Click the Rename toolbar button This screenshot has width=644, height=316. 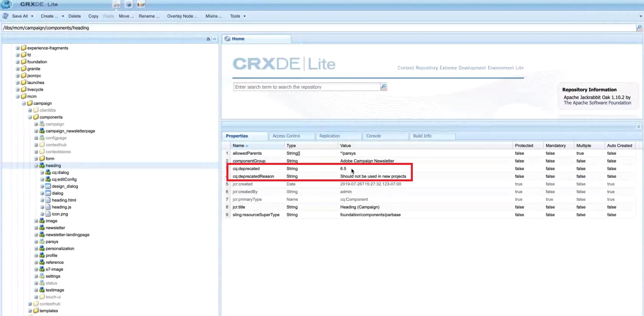[x=149, y=16]
